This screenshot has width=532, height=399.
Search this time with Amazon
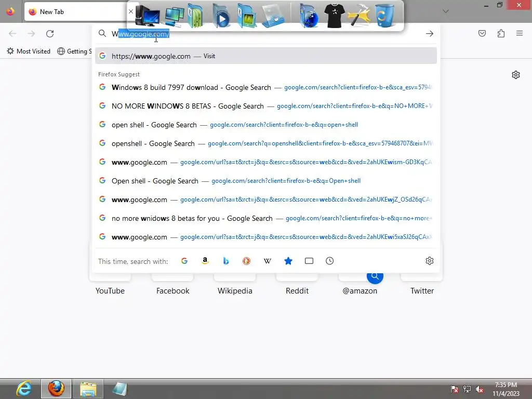click(x=205, y=261)
